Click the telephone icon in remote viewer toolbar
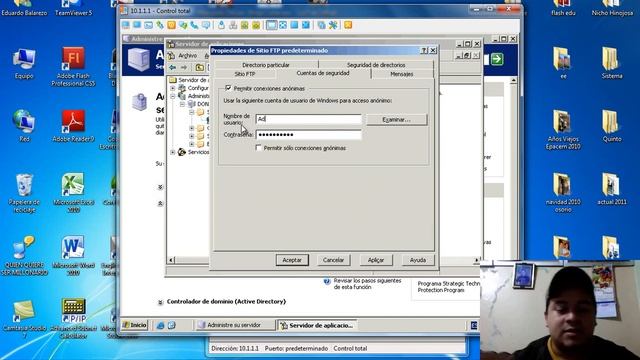This screenshot has width=640, height=360. 194,25
